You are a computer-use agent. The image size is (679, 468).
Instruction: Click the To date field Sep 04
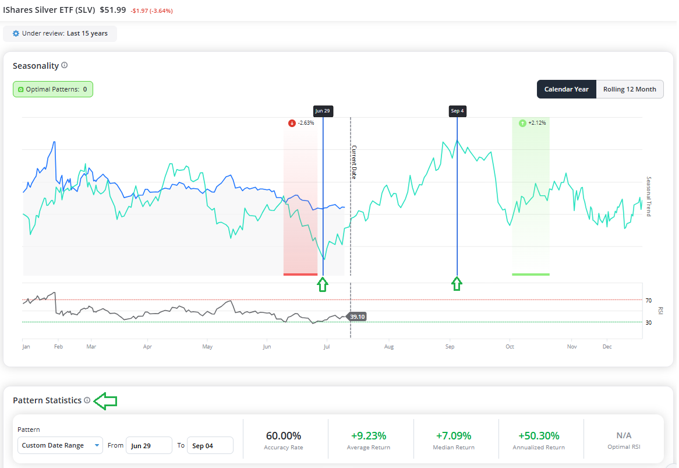tap(210, 445)
